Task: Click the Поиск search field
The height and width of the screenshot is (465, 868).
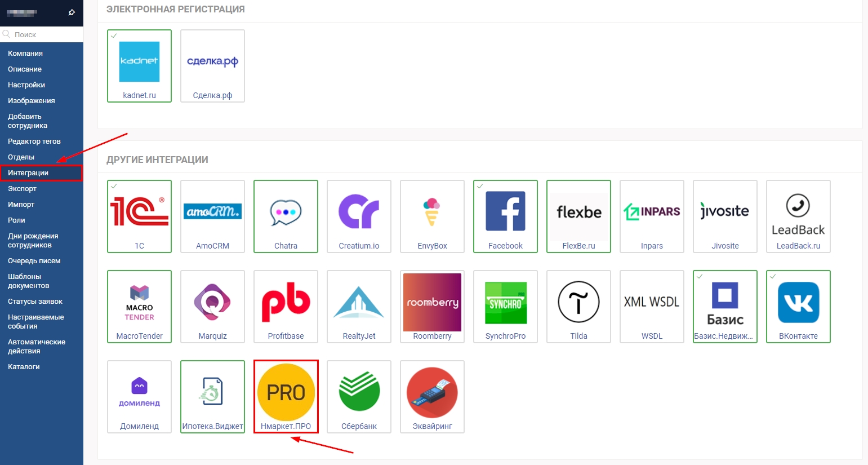Action: (45, 34)
